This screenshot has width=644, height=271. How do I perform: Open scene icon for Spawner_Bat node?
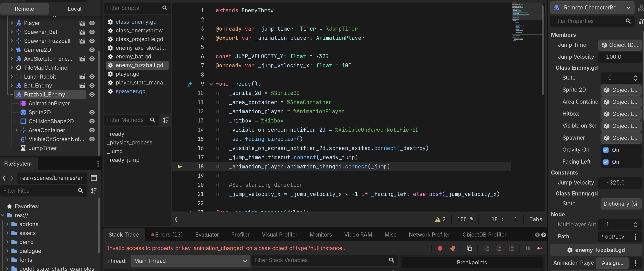pyautogui.click(x=82, y=32)
